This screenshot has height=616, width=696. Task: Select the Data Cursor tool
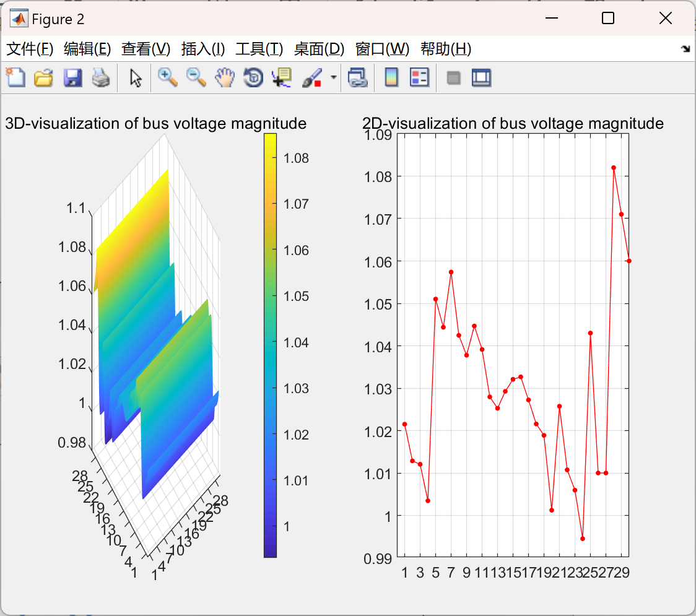coord(281,77)
